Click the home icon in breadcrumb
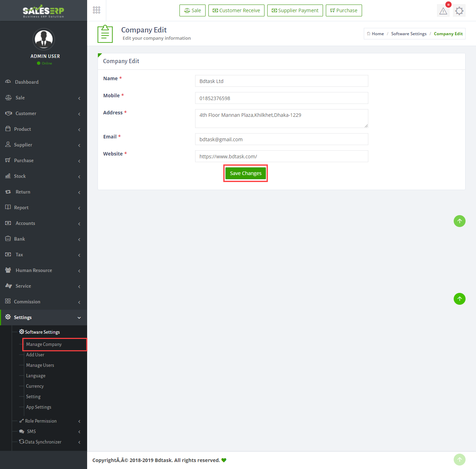The height and width of the screenshot is (469, 476). click(369, 34)
